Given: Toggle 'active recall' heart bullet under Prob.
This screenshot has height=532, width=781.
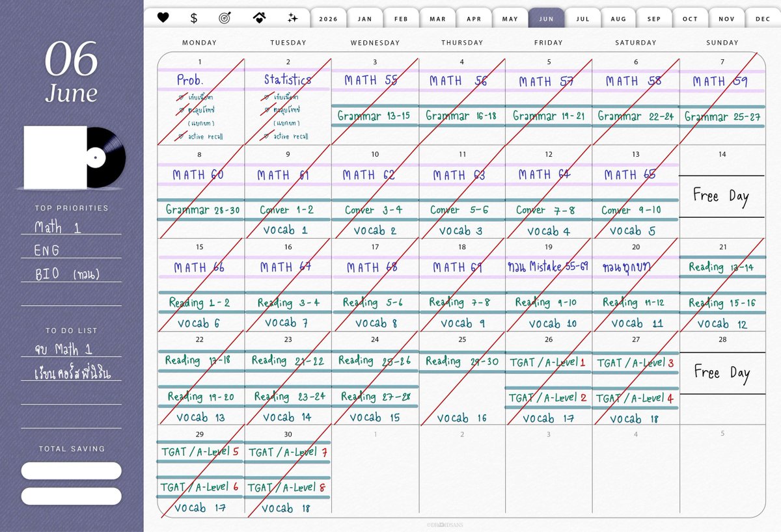Looking at the screenshot, I should point(181,136).
